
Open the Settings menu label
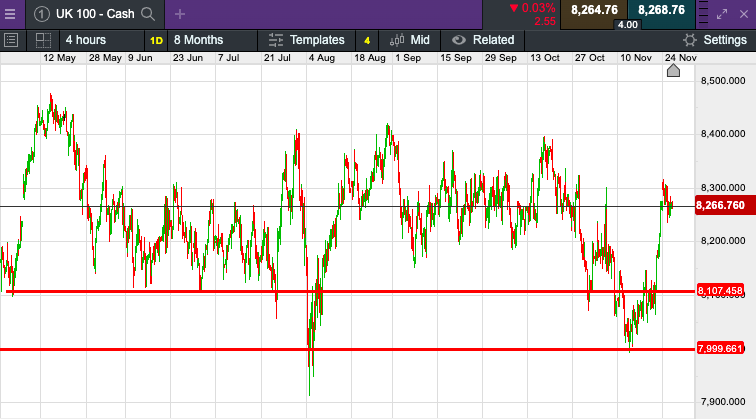click(x=725, y=40)
